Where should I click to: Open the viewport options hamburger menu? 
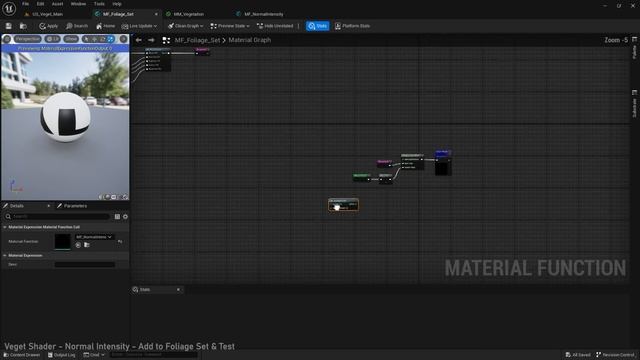pyautogui.click(x=7, y=39)
